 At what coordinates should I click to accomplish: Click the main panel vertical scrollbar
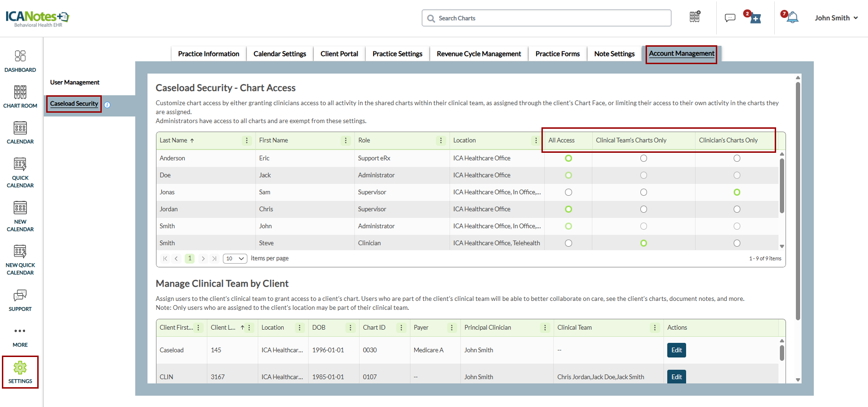click(x=798, y=198)
